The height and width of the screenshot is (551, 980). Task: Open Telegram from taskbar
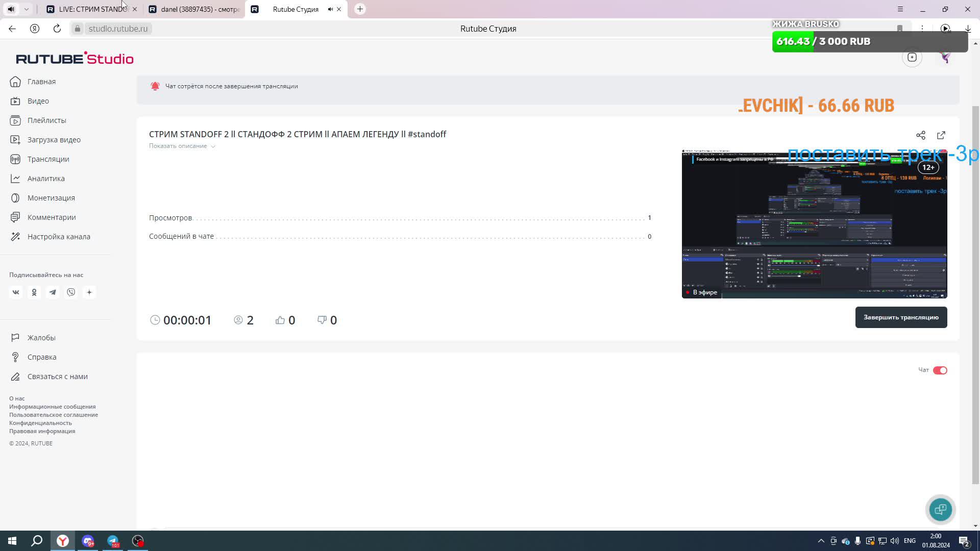coord(113,541)
